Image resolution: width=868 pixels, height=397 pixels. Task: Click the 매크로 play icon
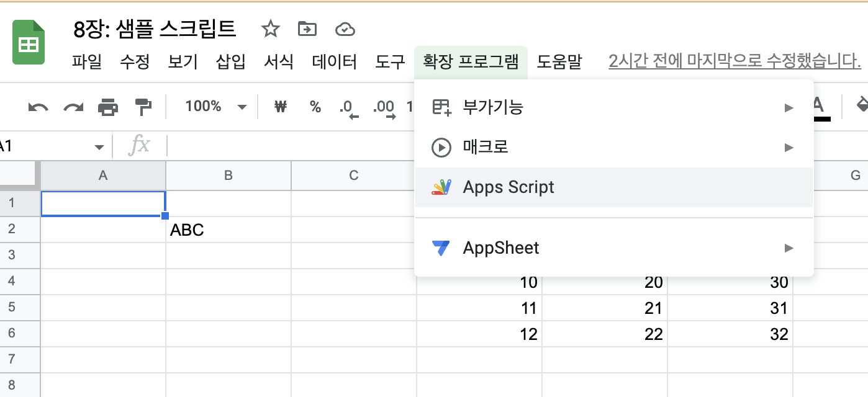tap(441, 147)
